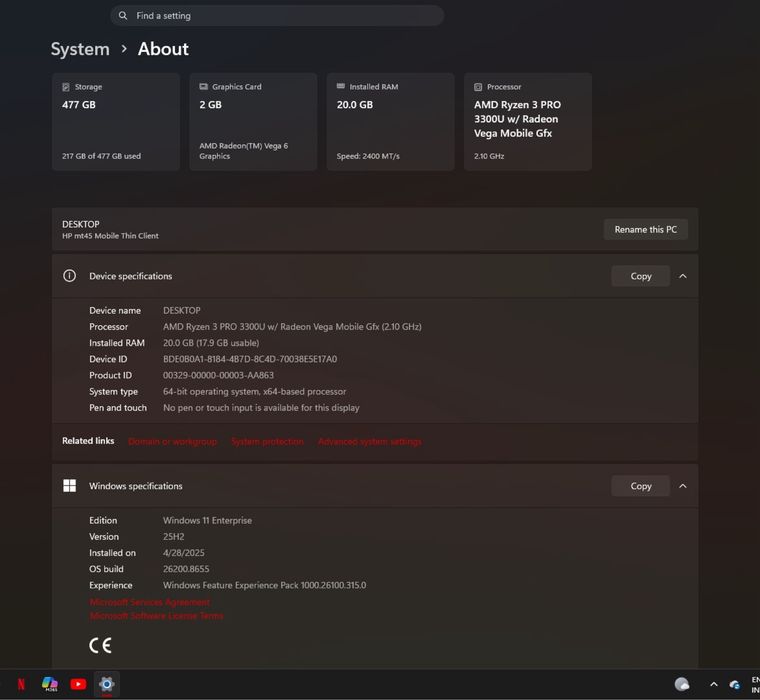
Task: Click the CE certification mark
Action: 100,646
